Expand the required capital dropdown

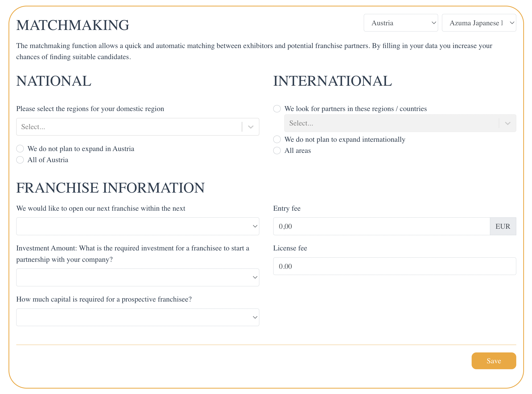click(x=138, y=317)
